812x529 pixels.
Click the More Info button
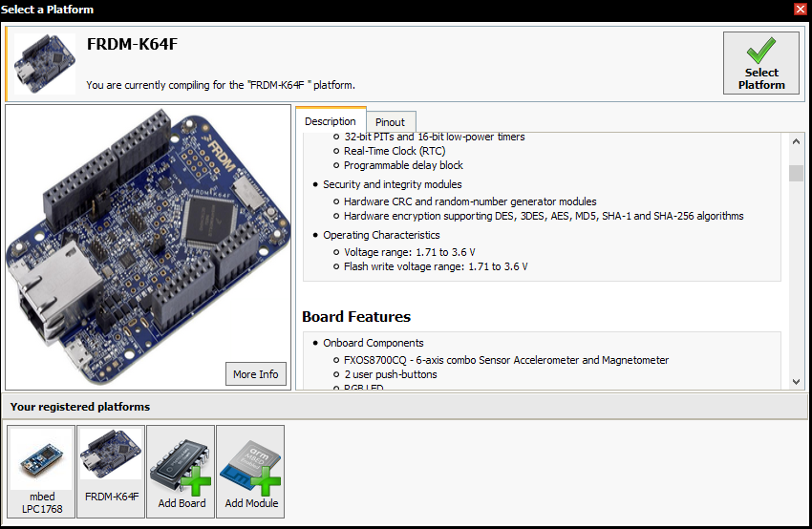click(x=256, y=373)
